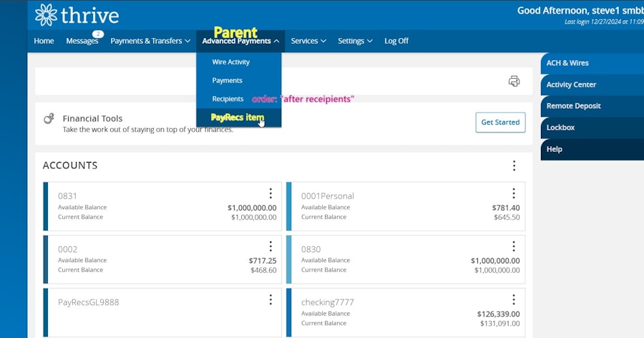Open options menu for account 0830
This screenshot has height=338, width=644.
click(x=513, y=246)
